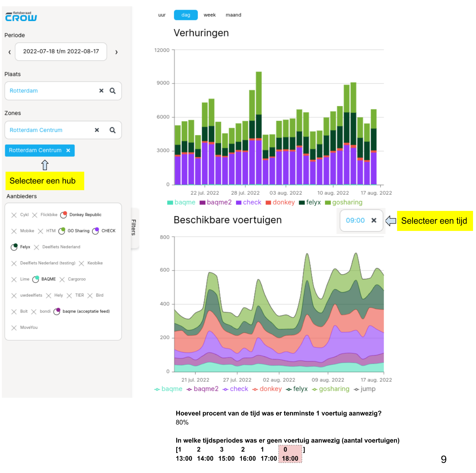Collapse the Filters side panel
Image resolution: width=476 pixels, height=473 pixels.
(x=134, y=228)
